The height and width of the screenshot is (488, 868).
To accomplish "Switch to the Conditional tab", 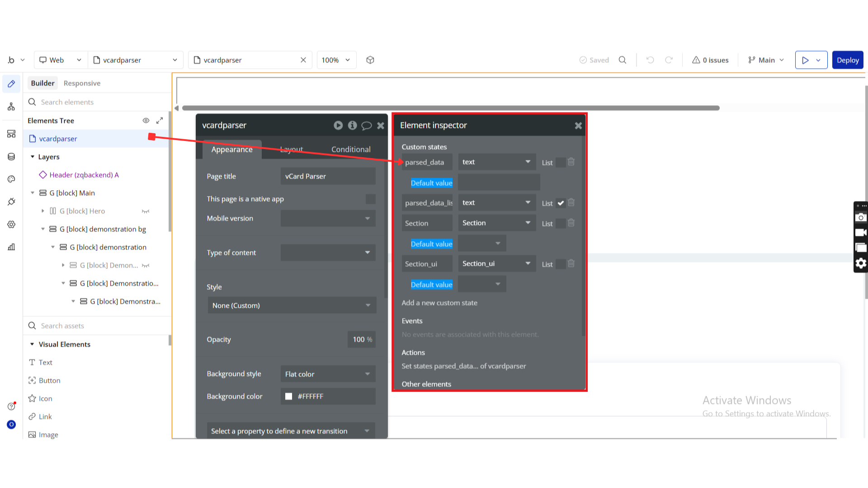I will tap(351, 150).
